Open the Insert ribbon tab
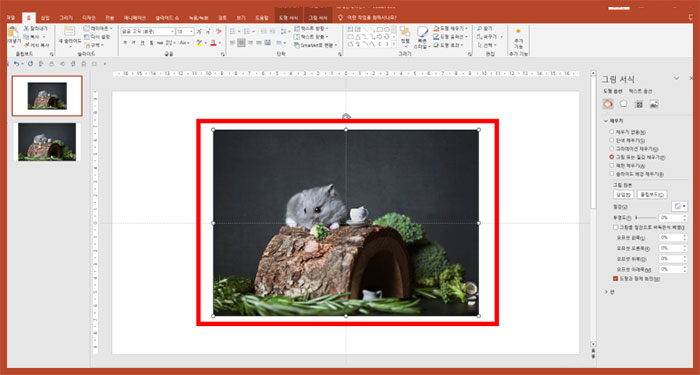 45,18
